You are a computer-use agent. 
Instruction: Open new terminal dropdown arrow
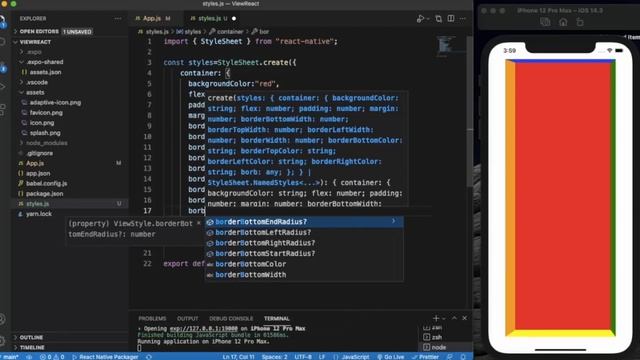pyautogui.click(x=444, y=318)
